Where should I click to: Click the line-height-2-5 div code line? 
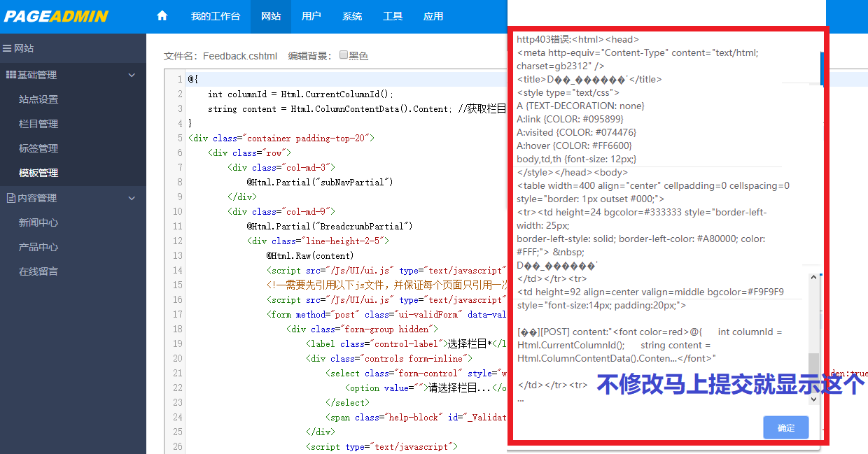tap(318, 241)
